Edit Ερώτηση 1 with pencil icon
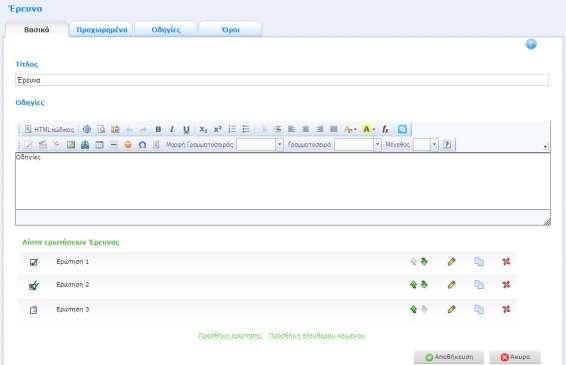Image resolution: width=566 pixels, height=365 pixels. 451,262
